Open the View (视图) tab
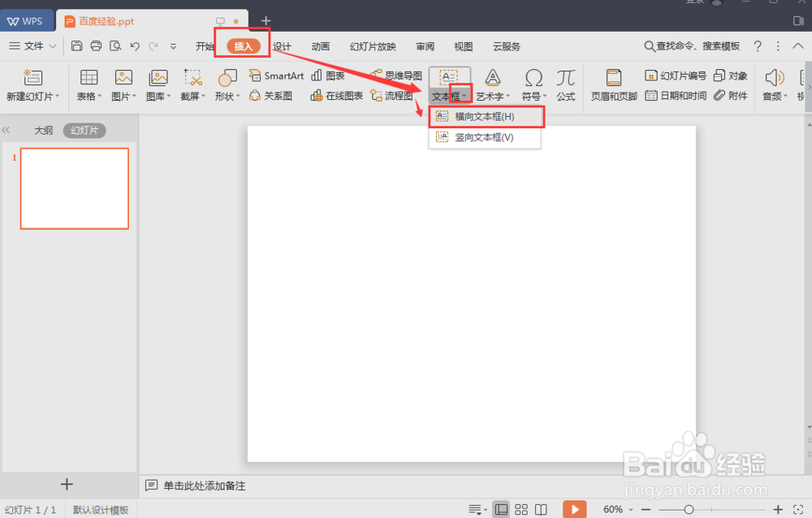This screenshot has height=518, width=812. tap(463, 46)
